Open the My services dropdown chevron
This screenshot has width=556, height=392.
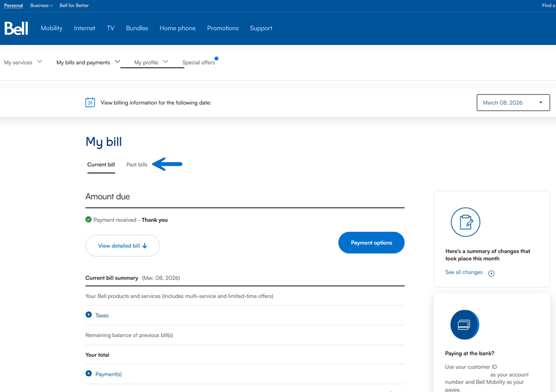(40, 62)
